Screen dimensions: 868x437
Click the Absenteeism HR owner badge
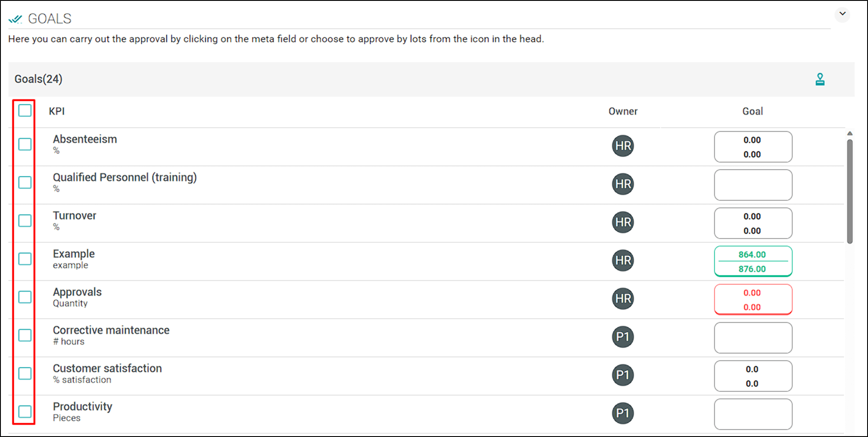[623, 146]
